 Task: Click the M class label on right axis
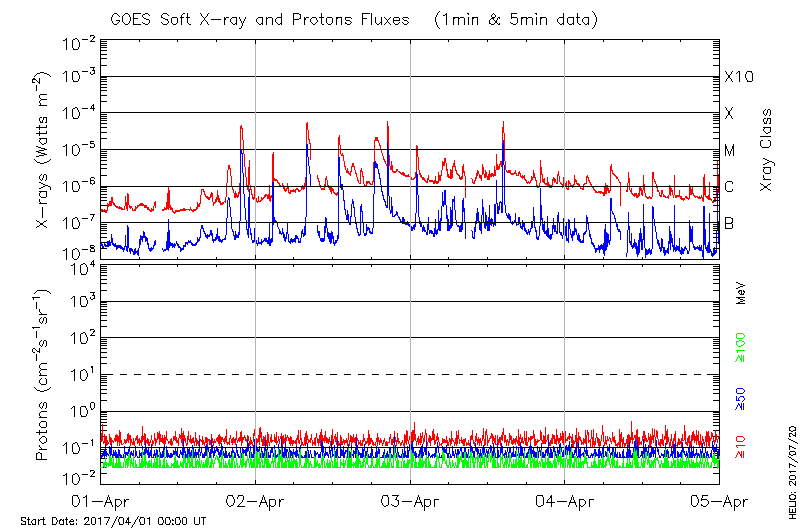730,150
